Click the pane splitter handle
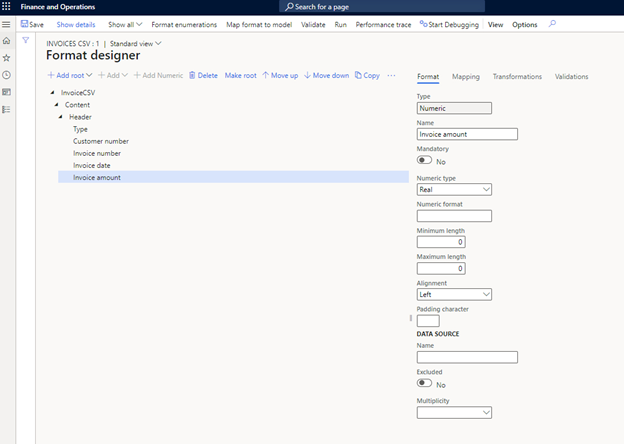 411,318
